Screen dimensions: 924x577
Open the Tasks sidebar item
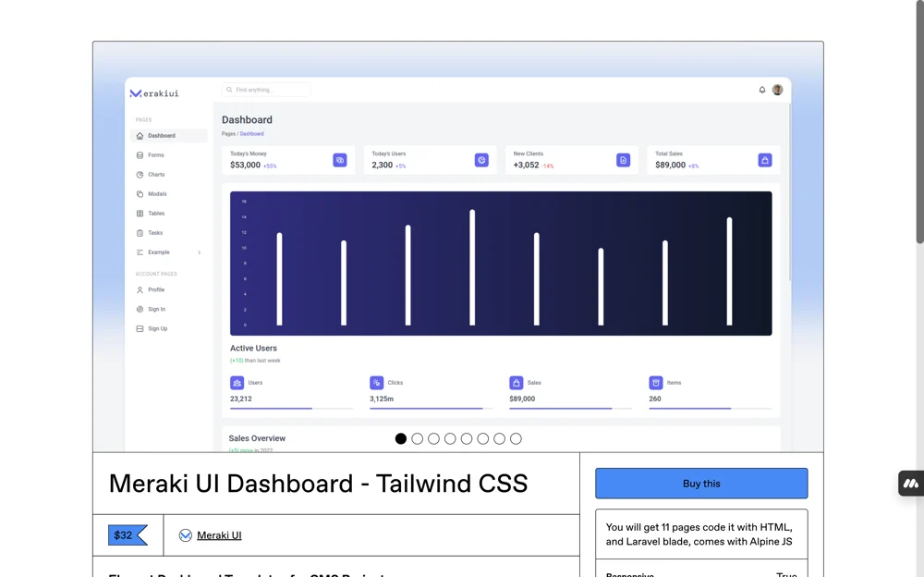(x=169, y=233)
